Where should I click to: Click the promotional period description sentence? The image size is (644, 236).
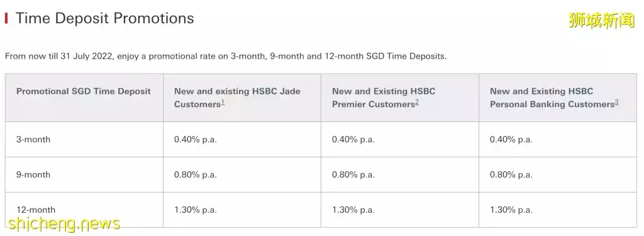226,56
